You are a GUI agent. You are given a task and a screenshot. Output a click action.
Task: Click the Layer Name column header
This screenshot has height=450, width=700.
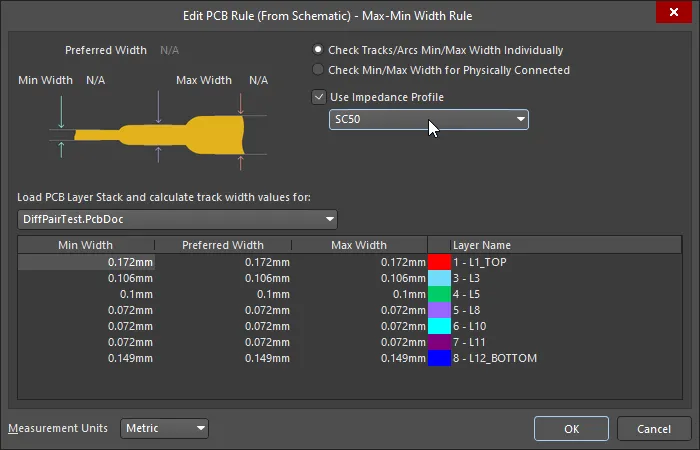point(481,245)
